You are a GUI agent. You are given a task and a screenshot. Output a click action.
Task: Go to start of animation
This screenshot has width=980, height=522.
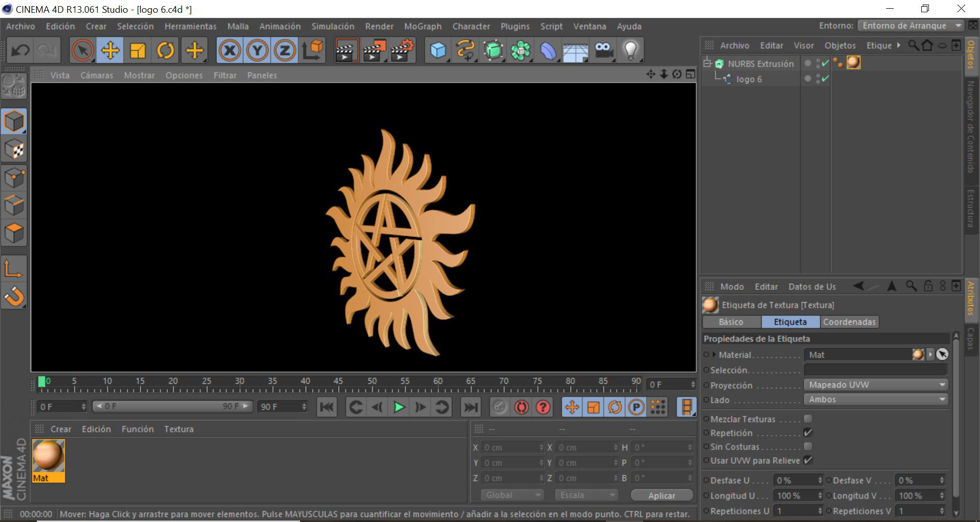click(x=327, y=407)
